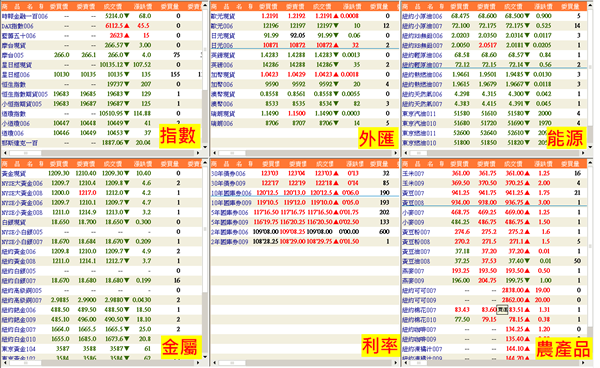Click the down scroll arrow of the 能源 panel
Viewport: 600px width, 368px height.
coord(590,147)
